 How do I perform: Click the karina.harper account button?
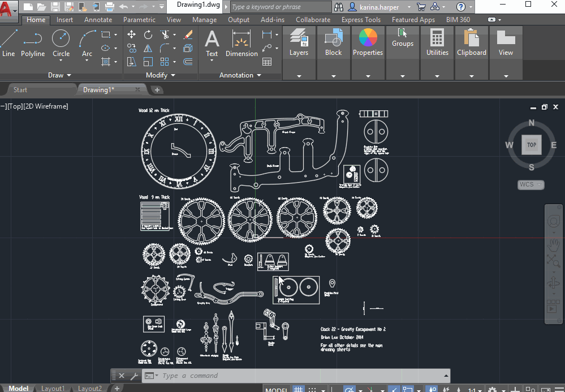point(378,7)
